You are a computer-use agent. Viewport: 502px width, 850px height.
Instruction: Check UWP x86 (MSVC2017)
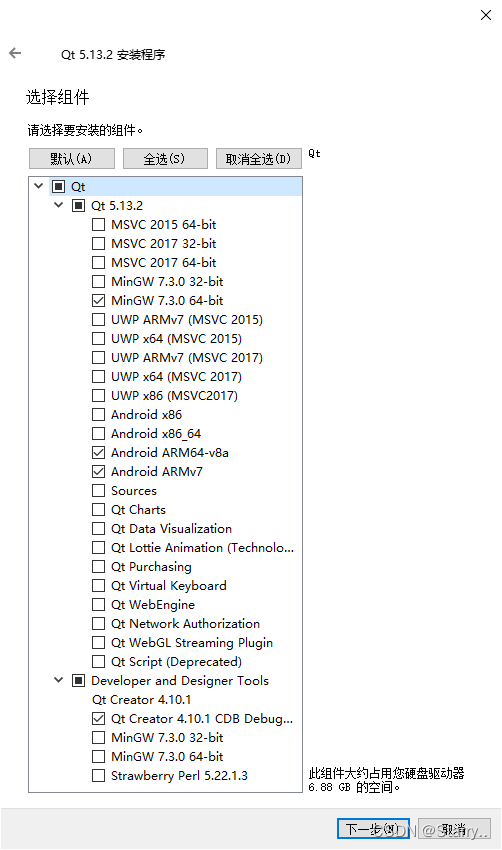pos(98,395)
